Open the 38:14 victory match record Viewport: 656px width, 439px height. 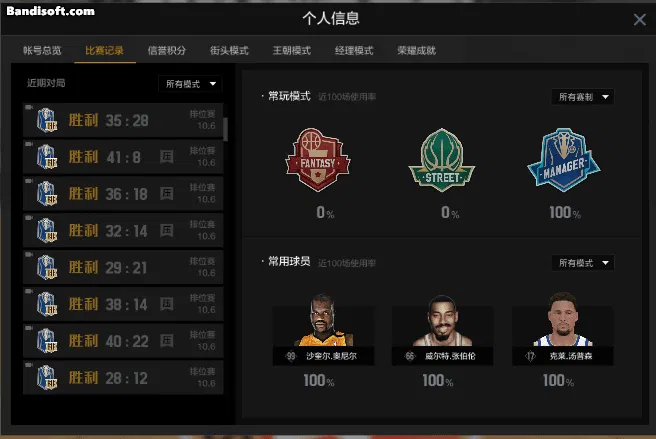coord(123,304)
